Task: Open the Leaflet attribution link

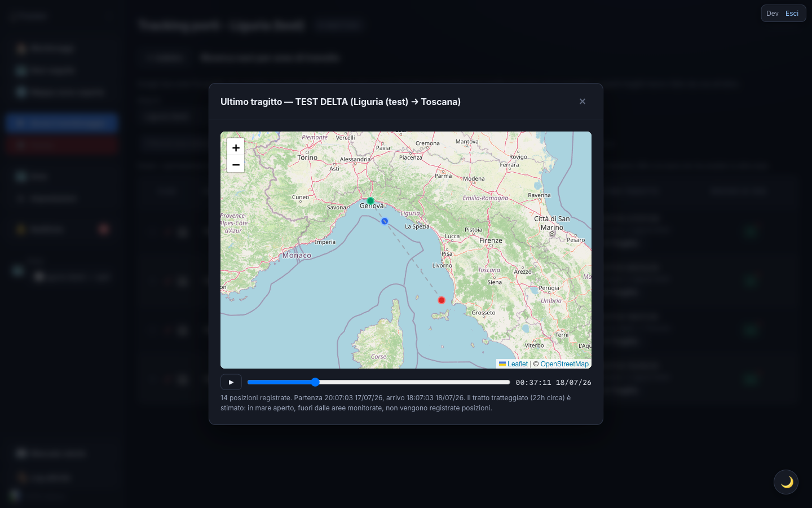Action: click(513, 364)
